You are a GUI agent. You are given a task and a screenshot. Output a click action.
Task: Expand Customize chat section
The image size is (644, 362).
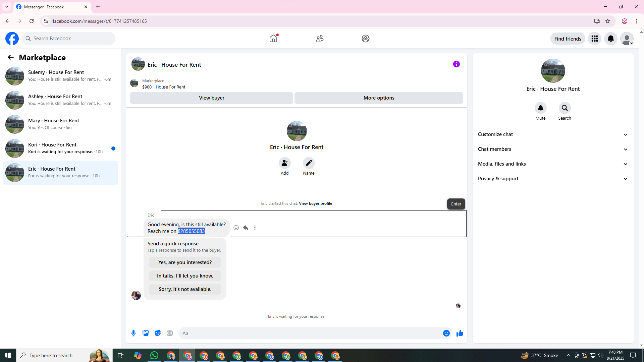click(553, 134)
